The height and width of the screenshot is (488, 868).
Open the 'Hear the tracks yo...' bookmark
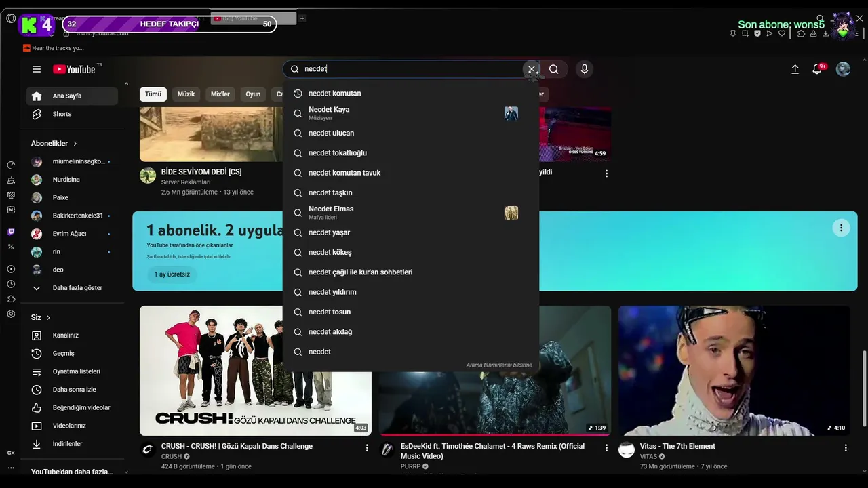pos(54,48)
